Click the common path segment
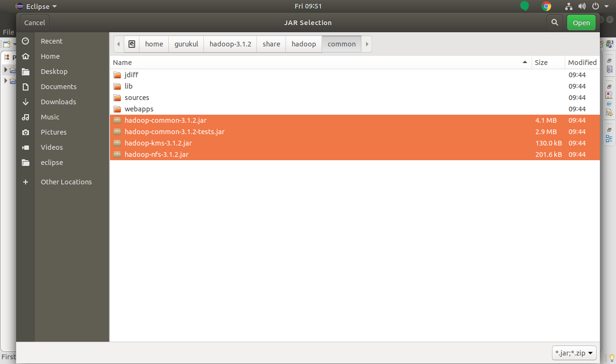Image resolution: width=616 pixels, height=364 pixels. pyautogui.click(x=341, y=44)
